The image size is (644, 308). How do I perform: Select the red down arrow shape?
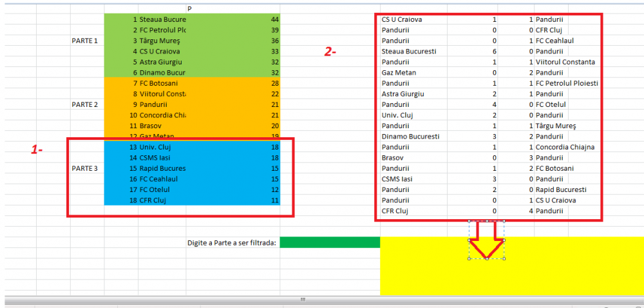(x=487, y=240)
